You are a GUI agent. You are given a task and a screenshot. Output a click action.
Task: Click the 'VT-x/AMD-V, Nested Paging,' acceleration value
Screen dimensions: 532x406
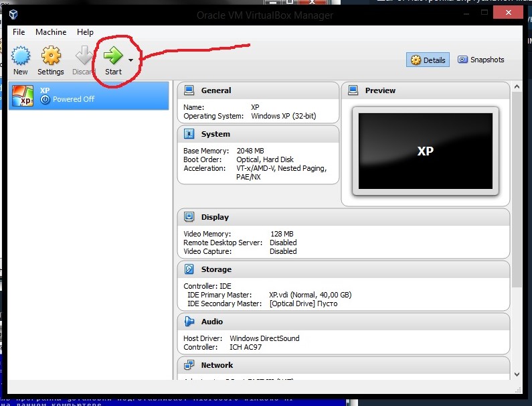coord(282,168)
